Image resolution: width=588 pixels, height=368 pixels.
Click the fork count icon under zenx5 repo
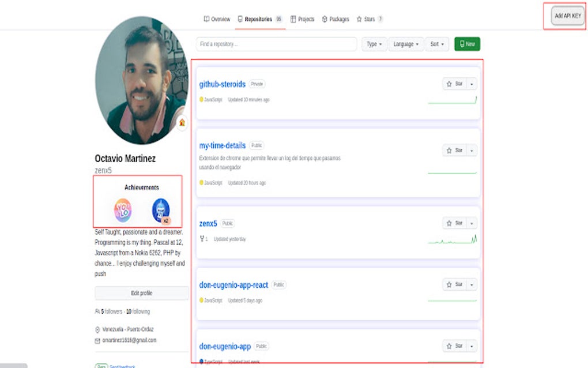pos(202,239)
